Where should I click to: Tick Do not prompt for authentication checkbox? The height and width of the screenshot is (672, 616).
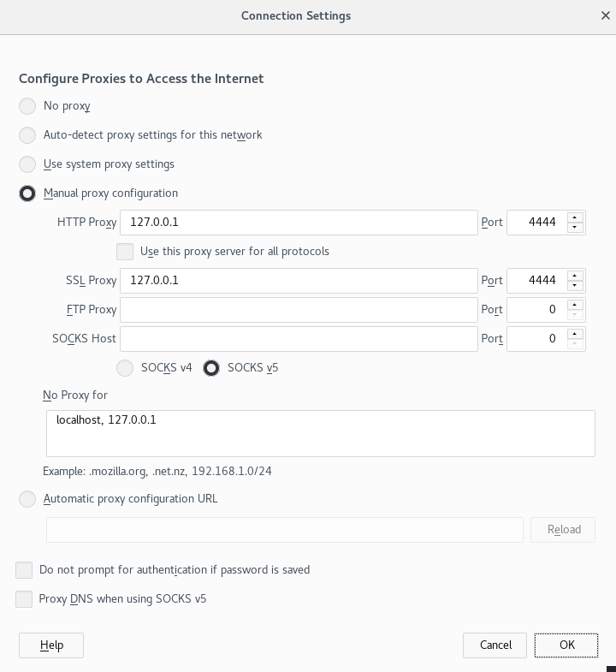click(x=24, y=570)
